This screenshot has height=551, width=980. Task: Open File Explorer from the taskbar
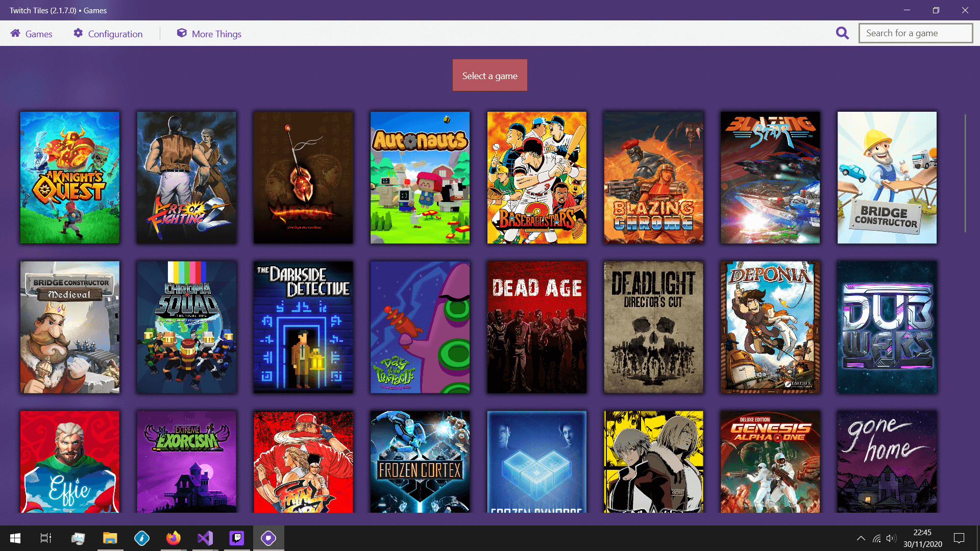pyautogui.click(x=110, y=538)
